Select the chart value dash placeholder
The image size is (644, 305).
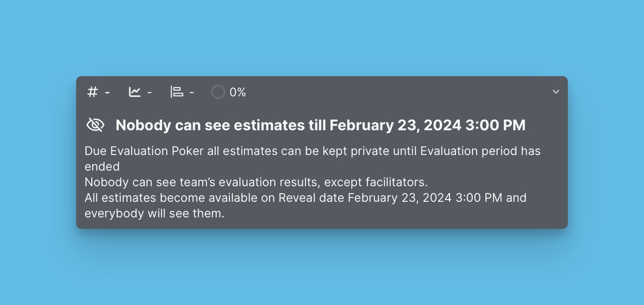[150, 92]
